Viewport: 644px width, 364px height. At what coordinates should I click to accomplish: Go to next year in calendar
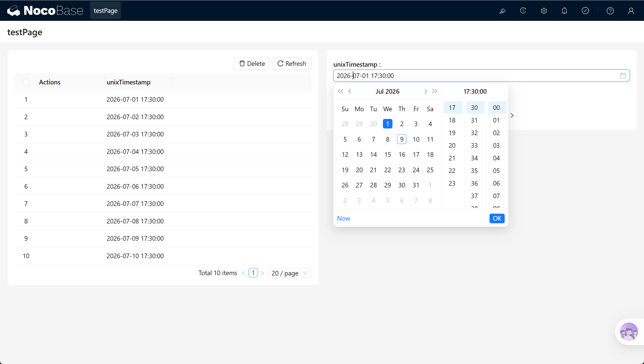[434, 91]
